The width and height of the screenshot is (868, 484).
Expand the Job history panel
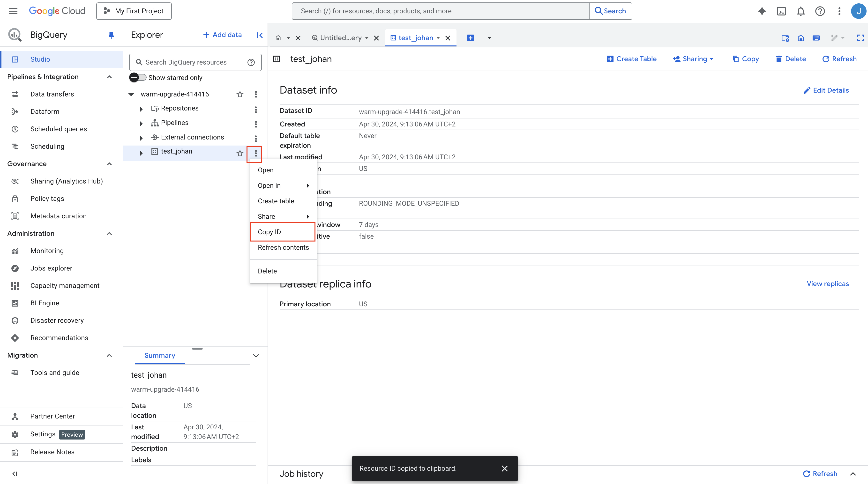tap(853, 474)
